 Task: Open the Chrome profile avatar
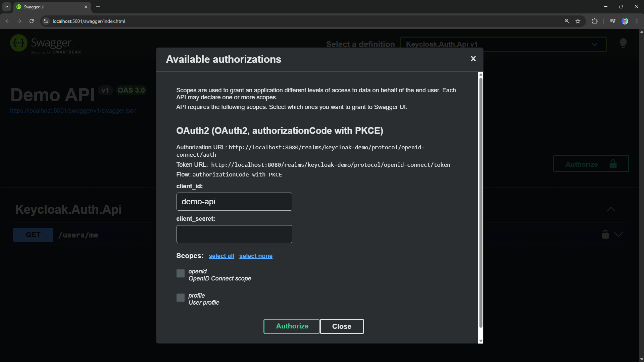coord(625,21)
